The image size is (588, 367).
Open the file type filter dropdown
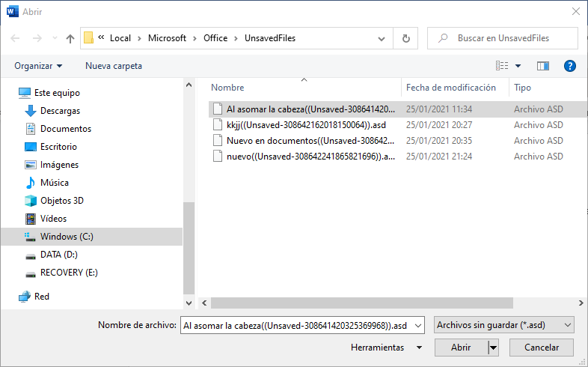[x=503, y=324]
